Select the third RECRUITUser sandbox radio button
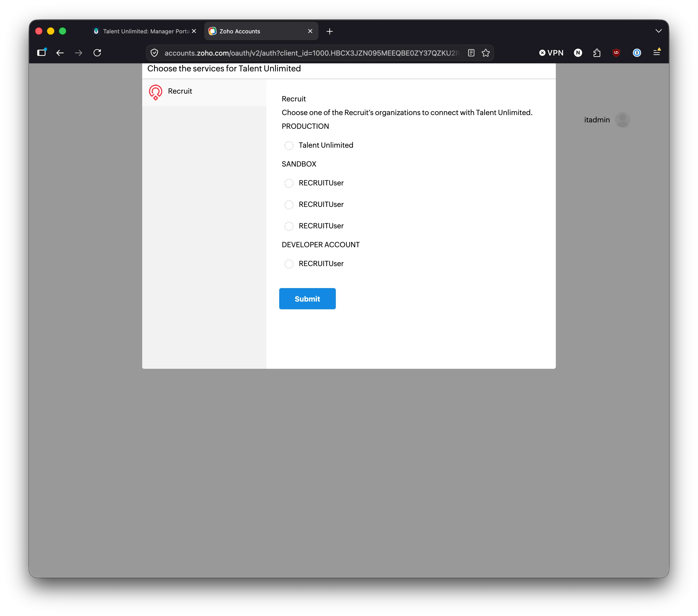The image size is (698, 616). [289, 226]
